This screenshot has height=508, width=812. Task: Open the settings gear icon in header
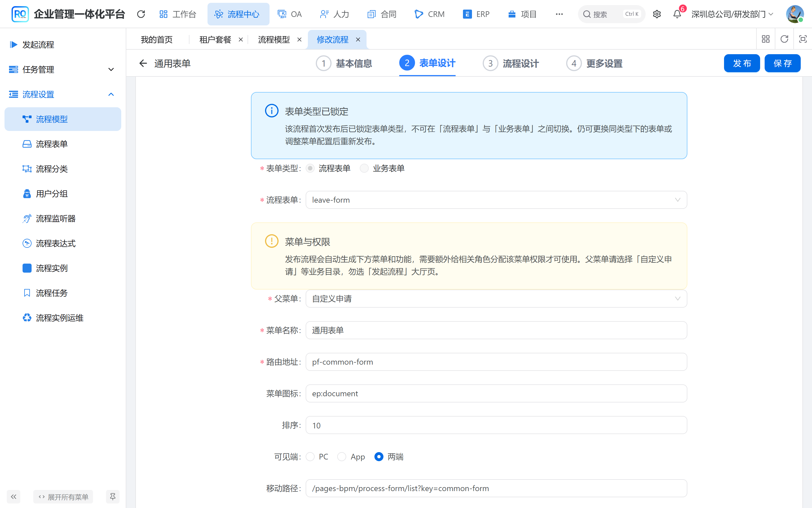(x=657, y=14)
